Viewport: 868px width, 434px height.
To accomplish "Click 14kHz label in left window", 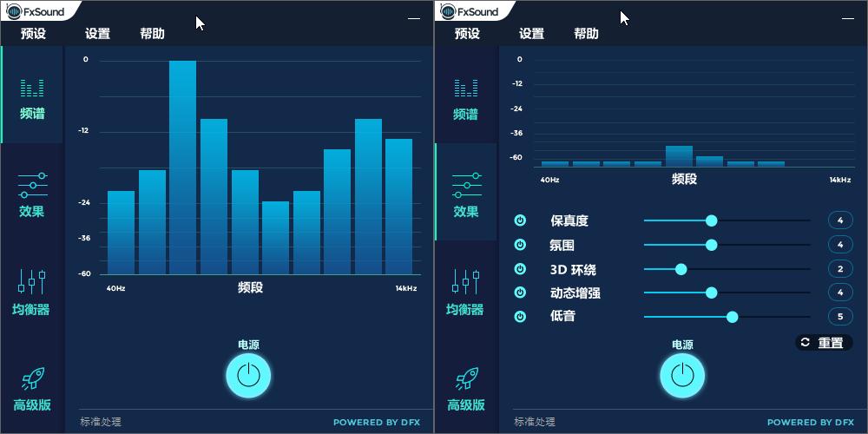I will (406, 288).
